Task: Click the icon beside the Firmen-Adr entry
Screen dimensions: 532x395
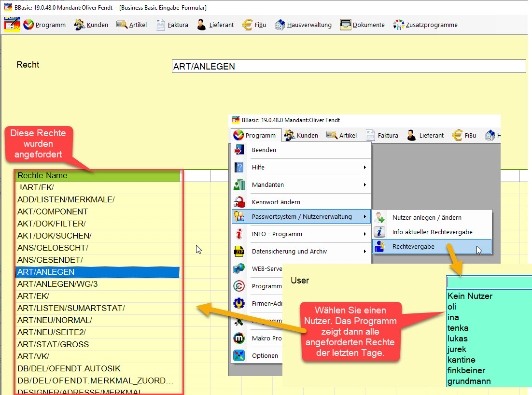Action: [x=239, y=303]
